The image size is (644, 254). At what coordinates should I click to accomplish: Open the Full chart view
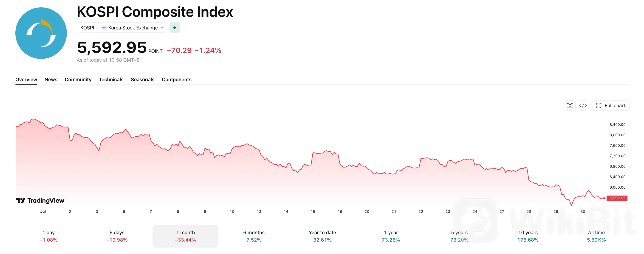point(610,105)
